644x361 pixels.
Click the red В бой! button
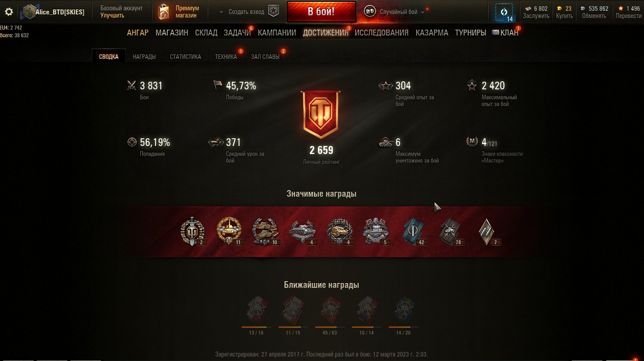321,12
